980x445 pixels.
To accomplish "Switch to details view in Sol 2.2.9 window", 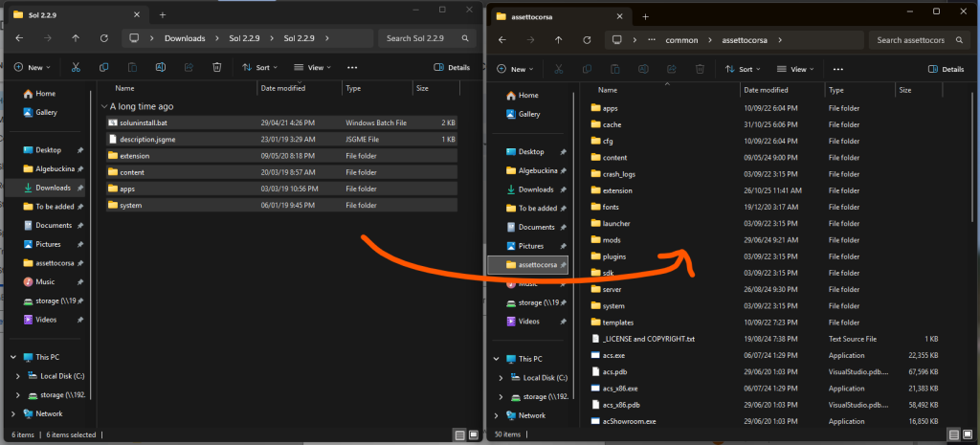I will click(x=460, y=434).
